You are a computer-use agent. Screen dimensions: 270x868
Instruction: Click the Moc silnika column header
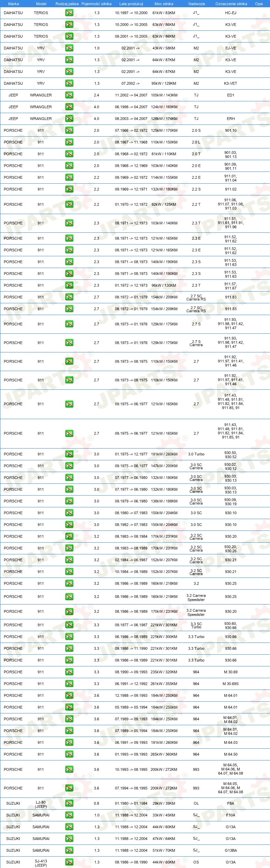[x=164, y=4]
